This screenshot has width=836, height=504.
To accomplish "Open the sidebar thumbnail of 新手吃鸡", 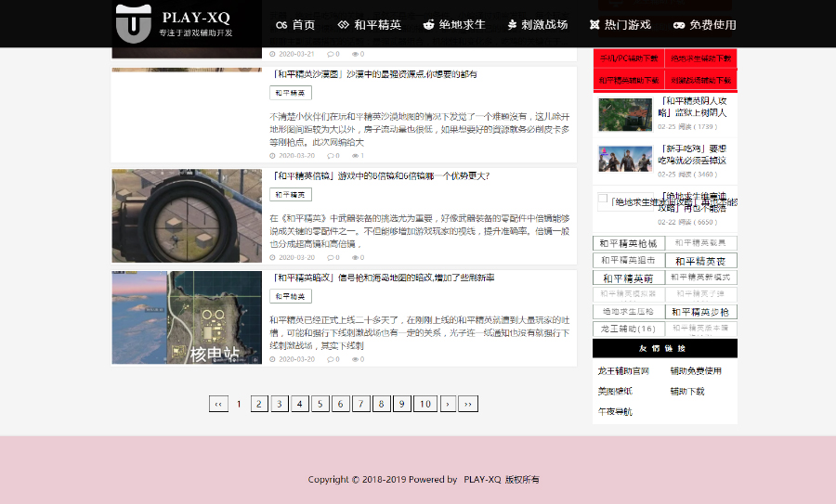I will [x=625, y=159].
